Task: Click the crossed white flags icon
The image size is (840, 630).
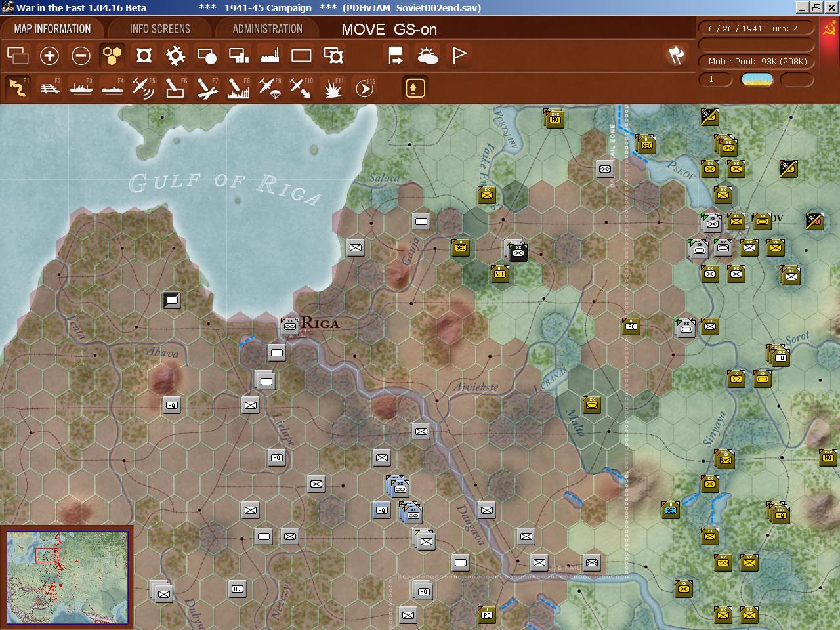Action: click(676, 55)
